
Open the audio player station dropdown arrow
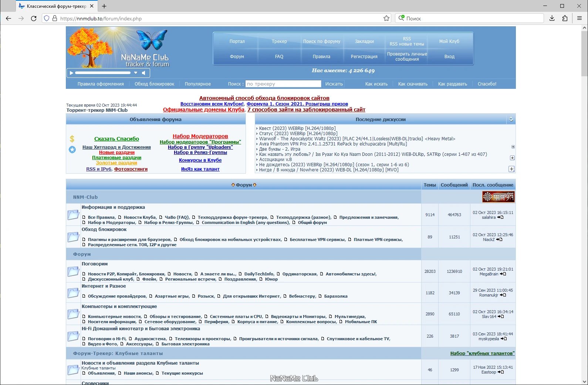(x=136, y=73)
